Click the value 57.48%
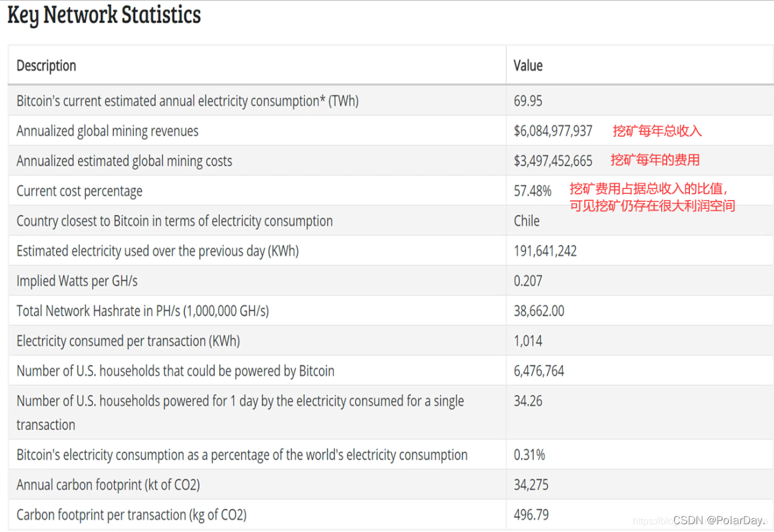 point(533,191)
